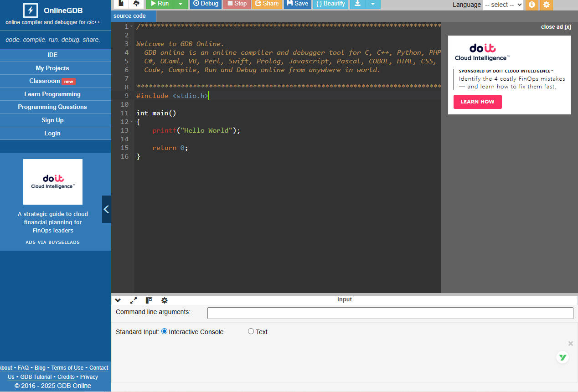Click the New File icon in toolbar
Viewport: 578px width, 392px height.
click(121, 4)
